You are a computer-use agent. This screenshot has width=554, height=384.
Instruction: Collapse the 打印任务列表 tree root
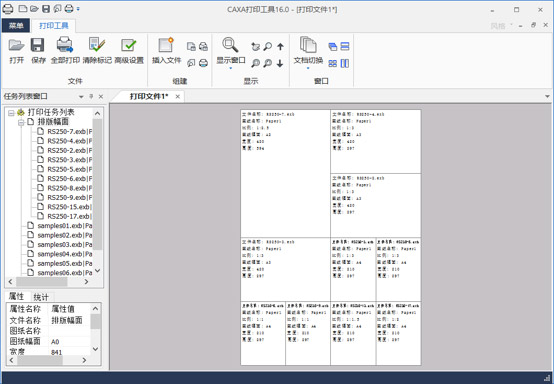click(11, 113)
